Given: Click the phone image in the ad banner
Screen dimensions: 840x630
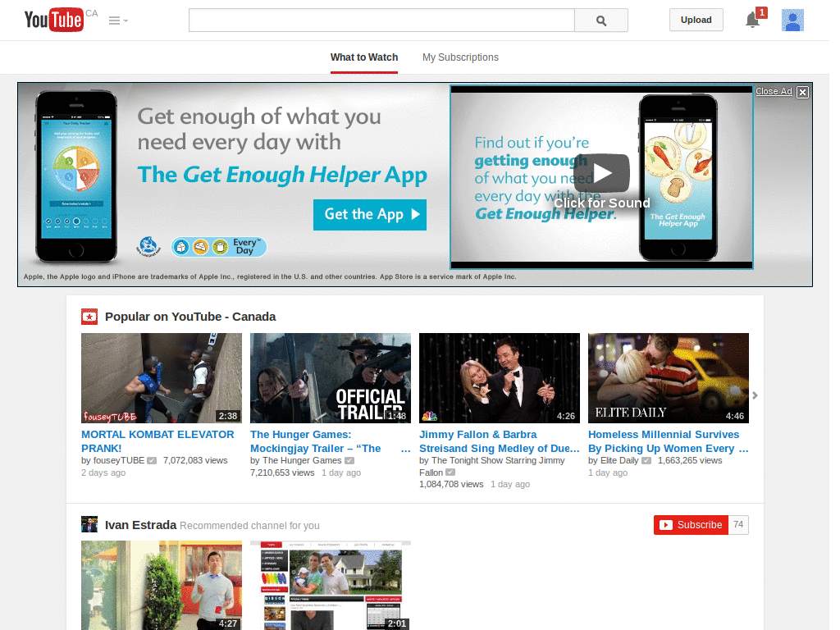Looking at the screenshot, I should coord(76,177).
